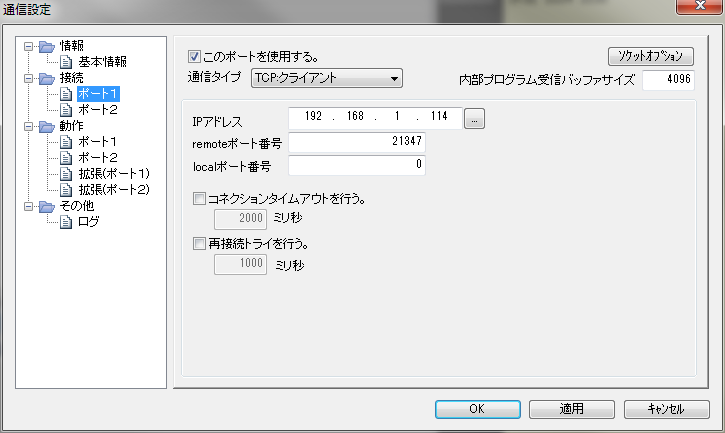Click the 内部プログラム受信バッファサイズ field
The image size is (725, 433).
(668, 80)
